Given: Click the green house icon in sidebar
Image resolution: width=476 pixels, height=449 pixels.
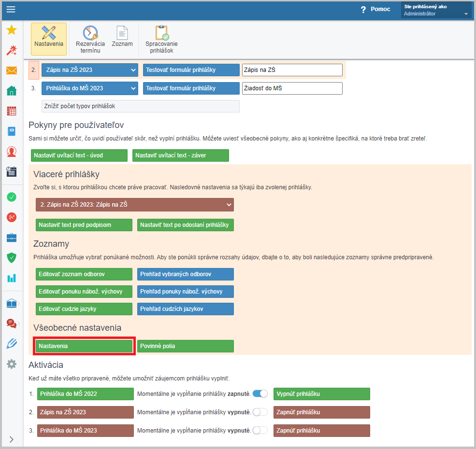Looking at the screenshot, I should click(x=12, y=90).
